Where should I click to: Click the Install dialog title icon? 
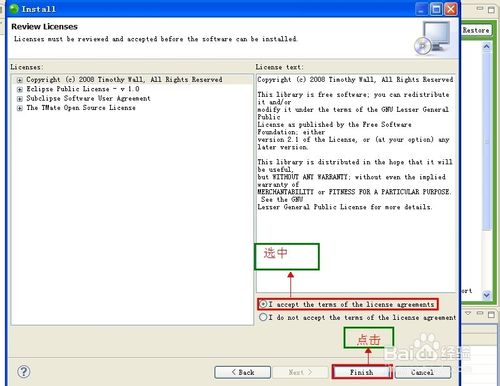pos(14,8)
